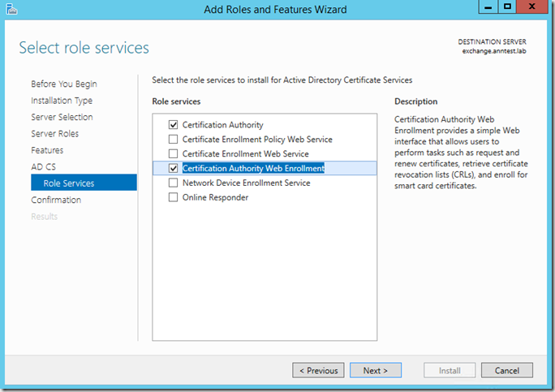
Task: Cancel the wizard
Action: coord(506,371)
